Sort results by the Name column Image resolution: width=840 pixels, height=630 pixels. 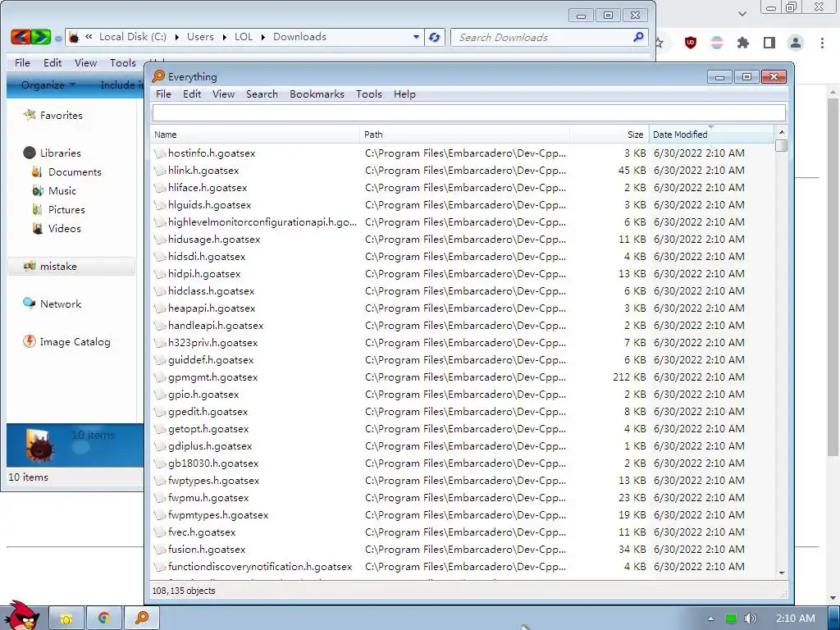tap(255, 135)
